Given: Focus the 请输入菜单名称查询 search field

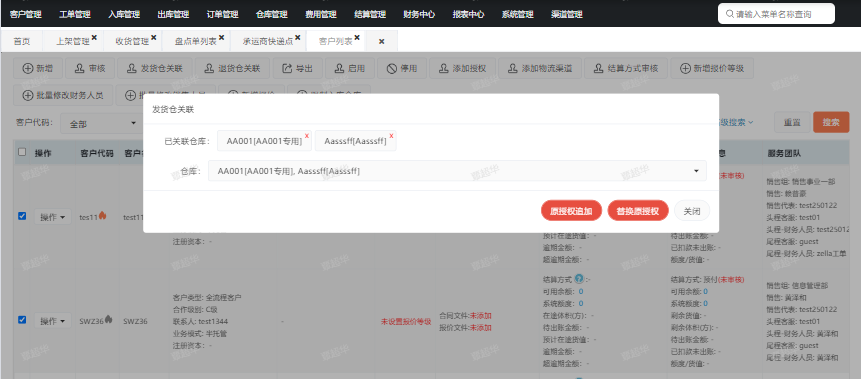Looking at the screenshot, I should pyautogui.click(x=776, y=14).
